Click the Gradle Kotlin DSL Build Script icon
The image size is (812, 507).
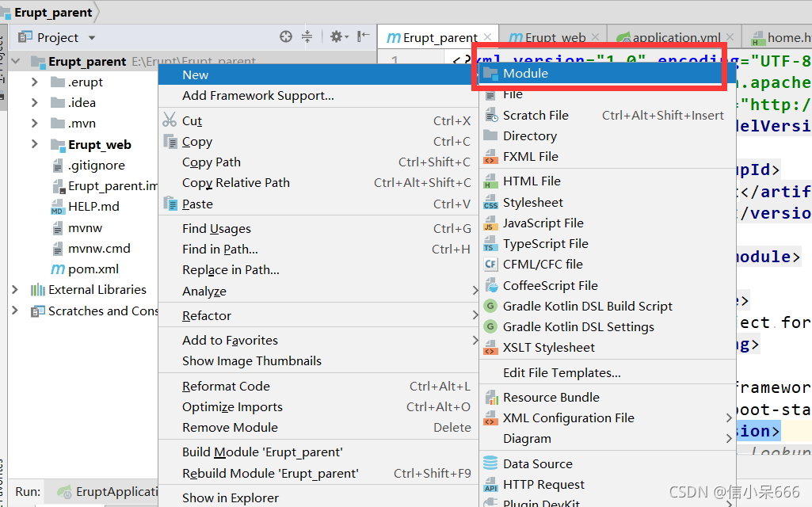(490, 306)
